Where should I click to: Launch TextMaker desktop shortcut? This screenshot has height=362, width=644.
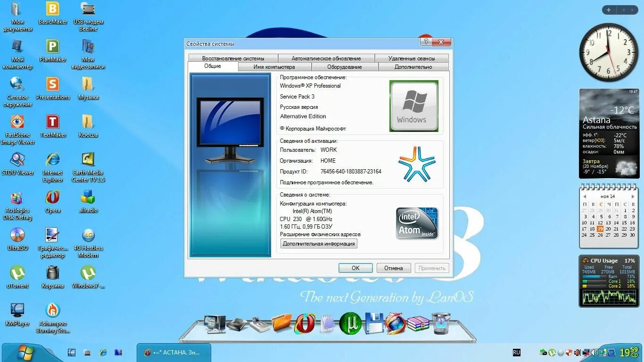pyautogui.click(x=53, y=126)
